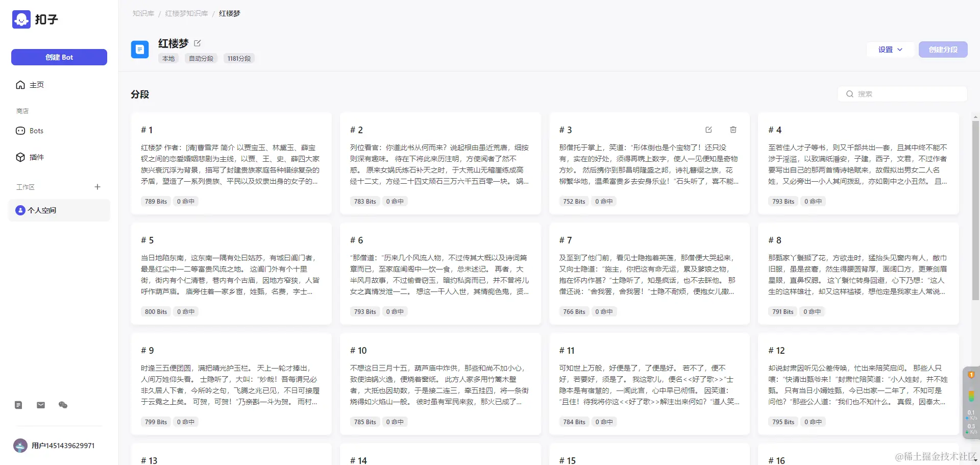
Task: Open the documentation icon at sidebar bottom
Action: [x=18, y=405]
